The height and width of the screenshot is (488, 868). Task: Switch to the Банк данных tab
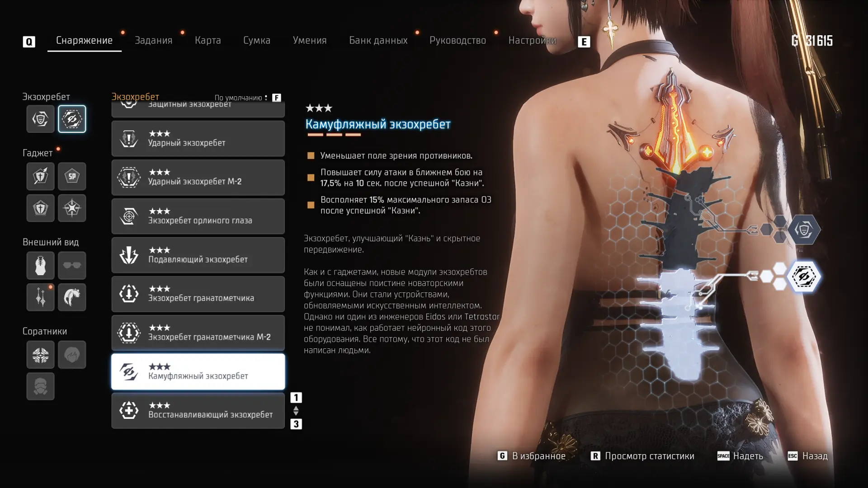[x=378, y=40]
